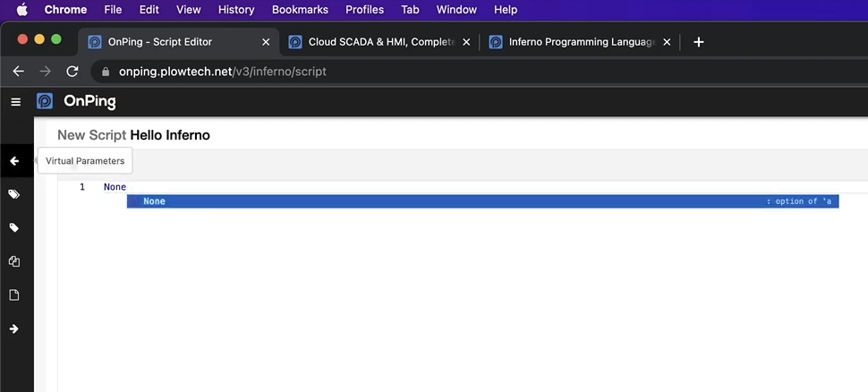The width and height of the screenshot is (868, 392).
Task: Click the New Script heading text
Action: pos(92,135)
